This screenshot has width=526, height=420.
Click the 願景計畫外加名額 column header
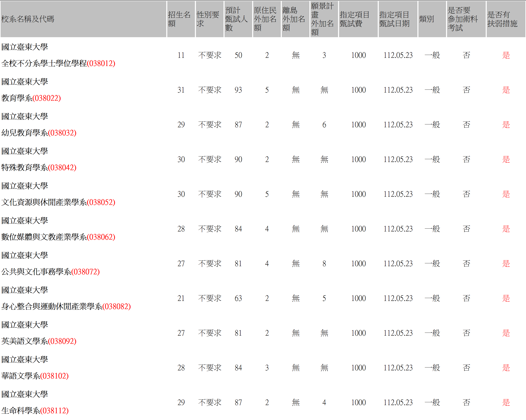324,19
